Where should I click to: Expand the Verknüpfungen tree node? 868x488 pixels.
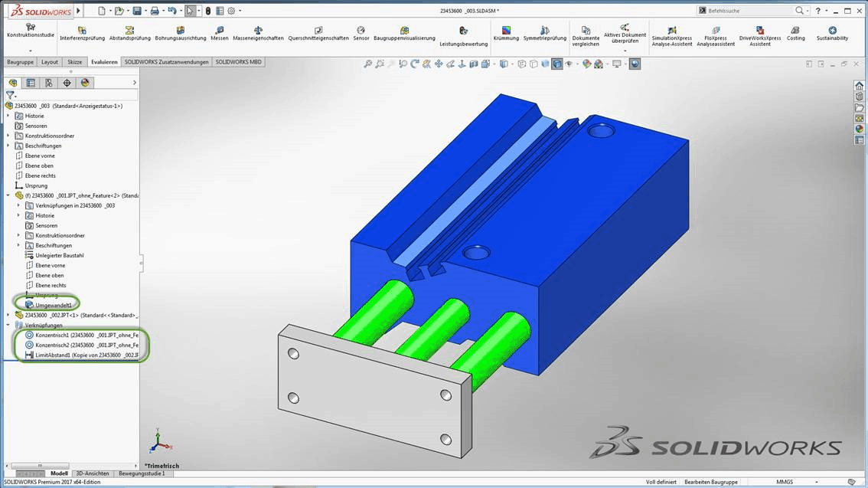(x=9, y=325)
